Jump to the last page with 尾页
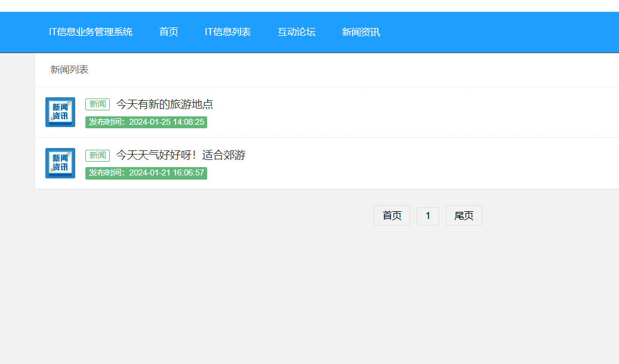The height and width of the screenshot is (364, 619). [x=464, y=216]
